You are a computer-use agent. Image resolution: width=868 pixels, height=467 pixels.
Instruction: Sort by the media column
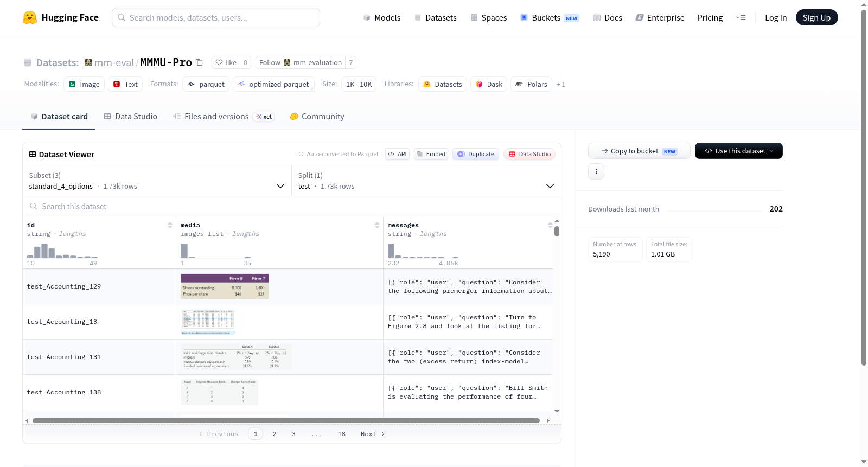pos(377,225)
